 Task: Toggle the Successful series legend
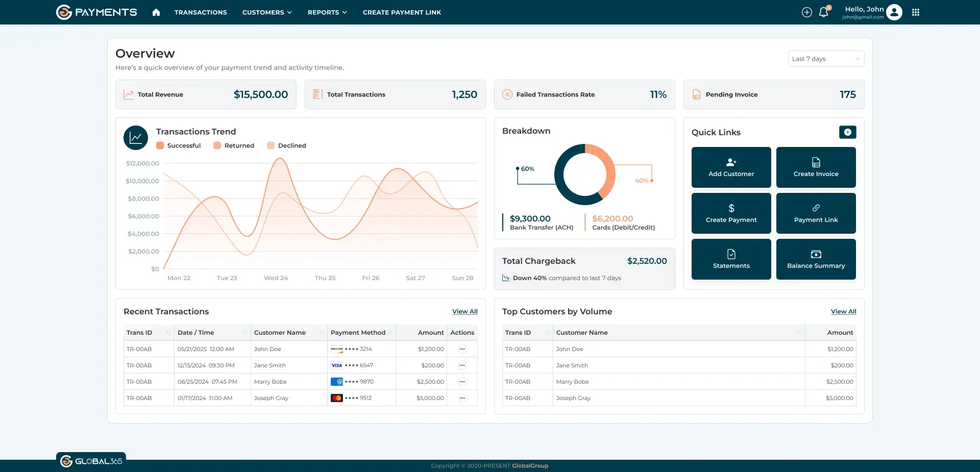click(x=179, y=145)
